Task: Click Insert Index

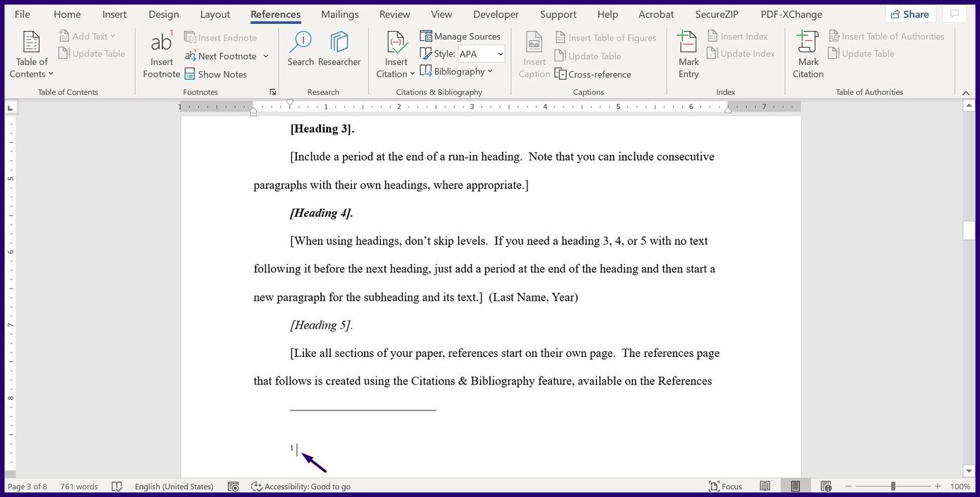Action: [x=737, y=36]
